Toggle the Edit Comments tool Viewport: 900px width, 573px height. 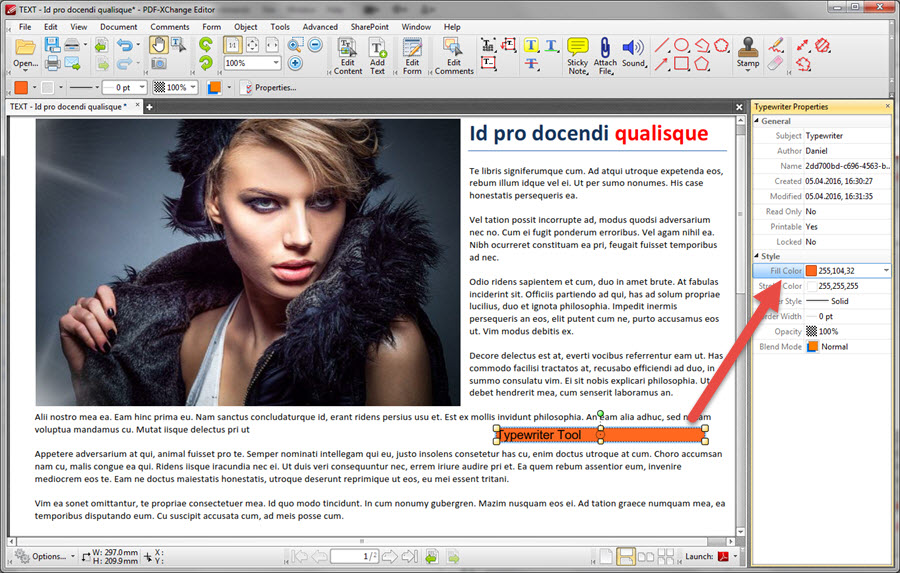pos(454,56)
